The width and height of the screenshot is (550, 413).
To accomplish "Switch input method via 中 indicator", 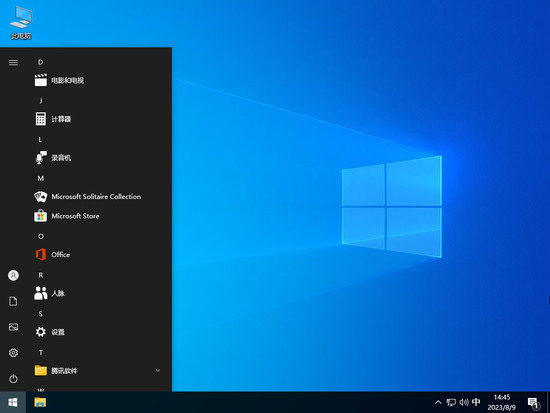I will point(476,402).
